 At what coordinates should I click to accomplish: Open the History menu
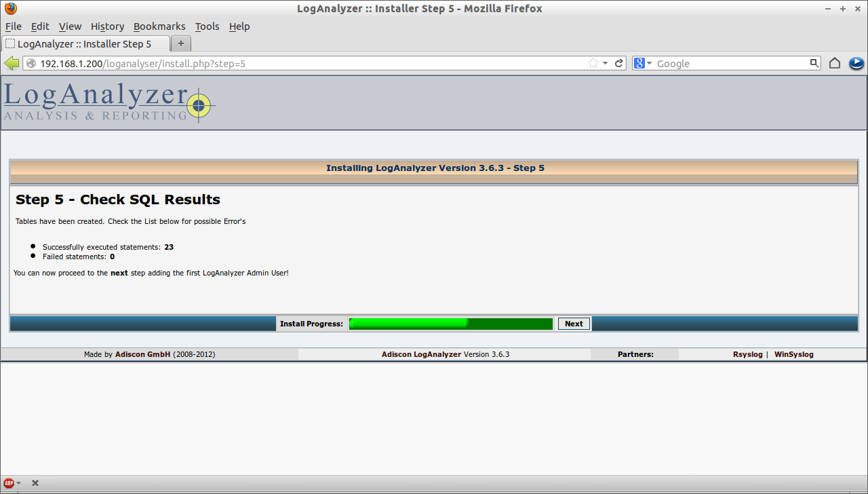click(x=107, y=26)
